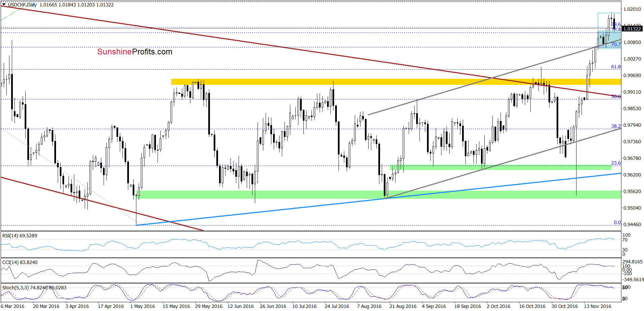Image resolution: width=644 pixels, height=311 pixels.
Task: Click the 18 Sep 2016 date label
Action: tap(468, 306)
